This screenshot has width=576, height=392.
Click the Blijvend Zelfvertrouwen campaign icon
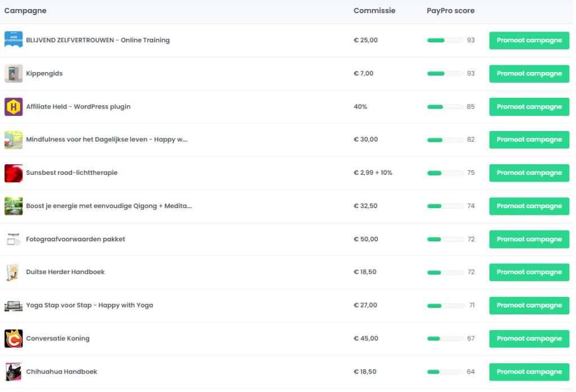tap(13, 40)
